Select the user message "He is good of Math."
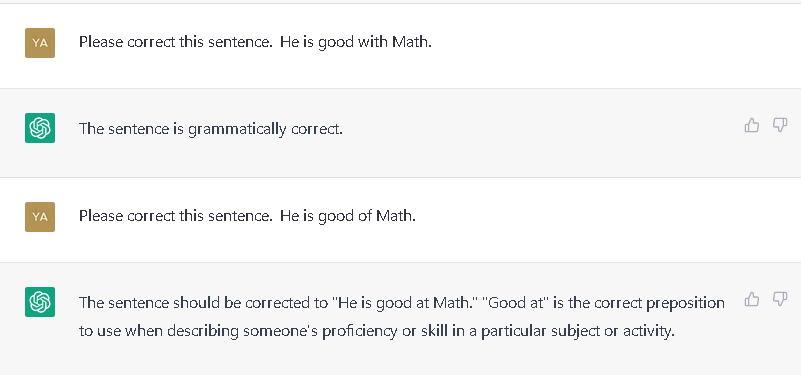The image size is (801, 375). 348,216
